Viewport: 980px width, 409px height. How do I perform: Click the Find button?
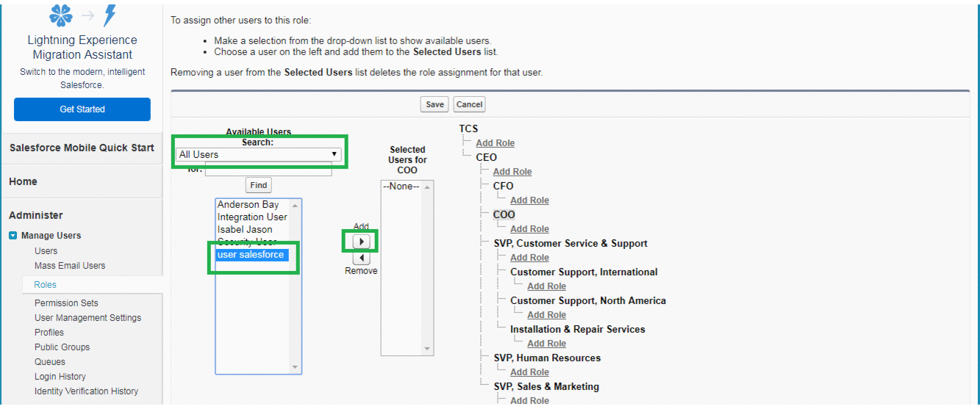pyautogui.click(x=259, y=185)
